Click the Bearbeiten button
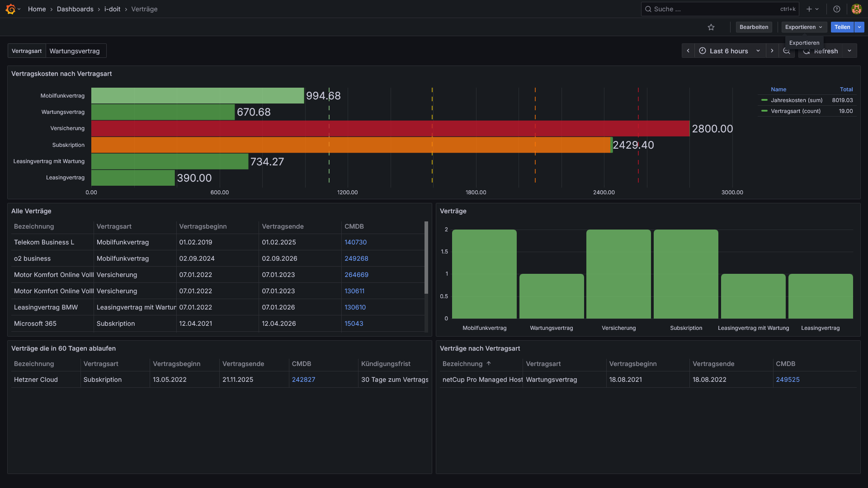This screenshot has width=868, height=488. tap(754, 27)
